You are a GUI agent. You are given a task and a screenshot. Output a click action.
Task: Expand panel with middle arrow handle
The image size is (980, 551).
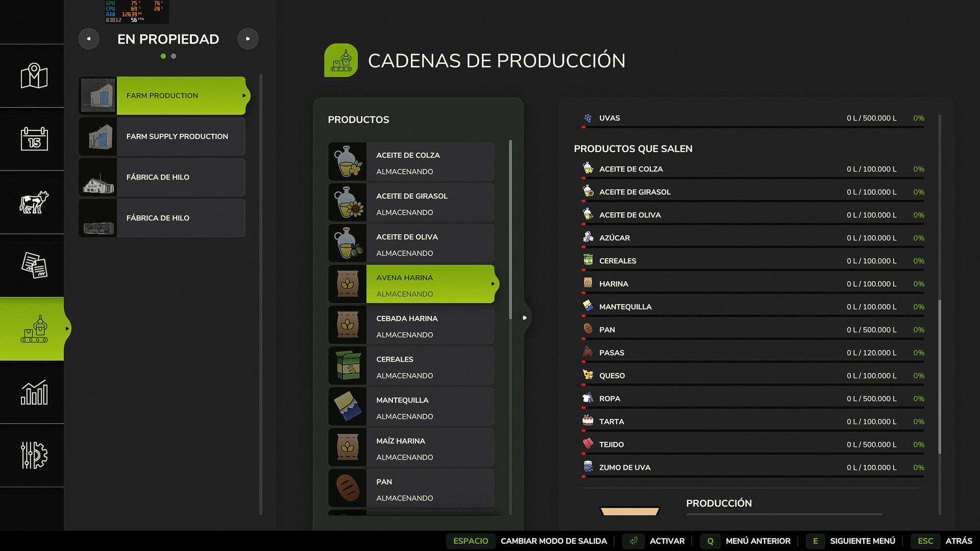(525, 318)
